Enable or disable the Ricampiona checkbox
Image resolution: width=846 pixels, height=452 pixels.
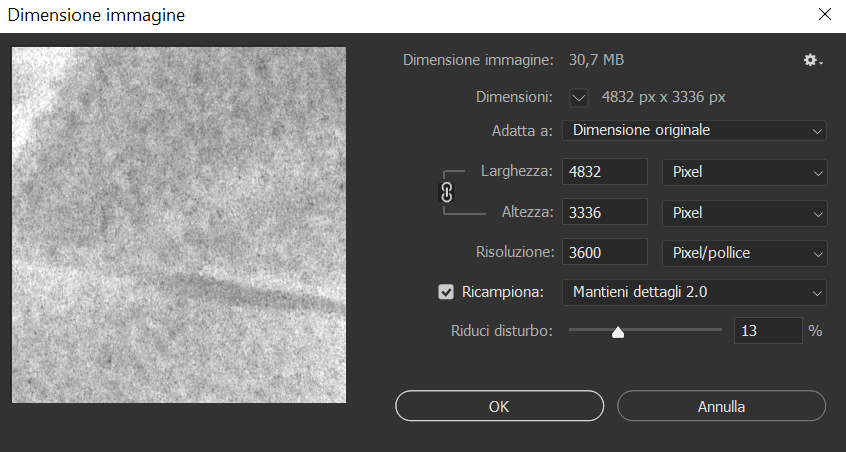coord(446,293)
